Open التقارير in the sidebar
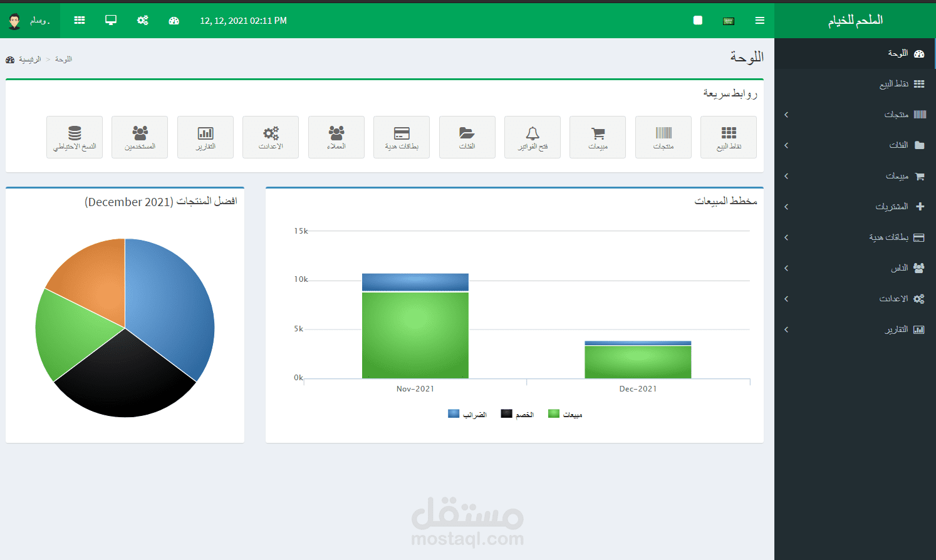 [x=855, y=329]
